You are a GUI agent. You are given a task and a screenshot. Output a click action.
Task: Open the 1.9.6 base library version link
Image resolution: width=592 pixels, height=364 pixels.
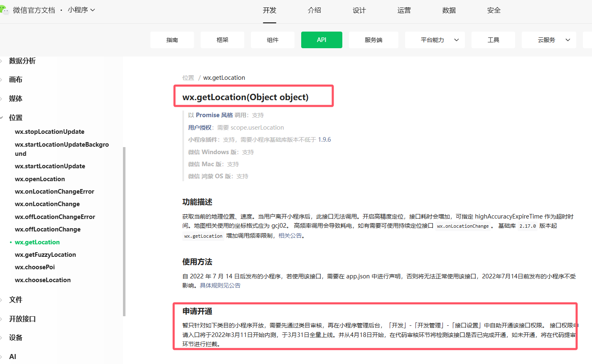click(x=324, y=140)
